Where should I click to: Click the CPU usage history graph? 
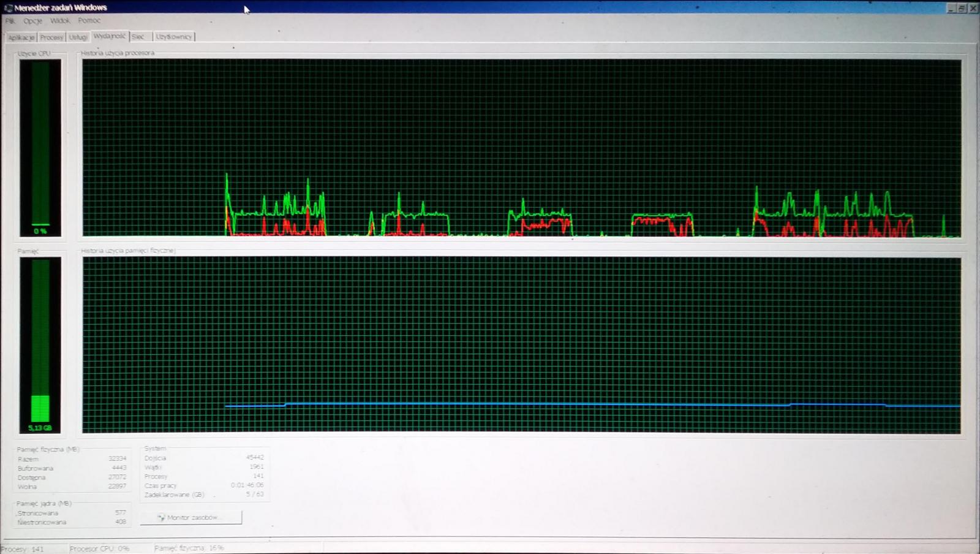pyautogui.click(x=522, y=148)
